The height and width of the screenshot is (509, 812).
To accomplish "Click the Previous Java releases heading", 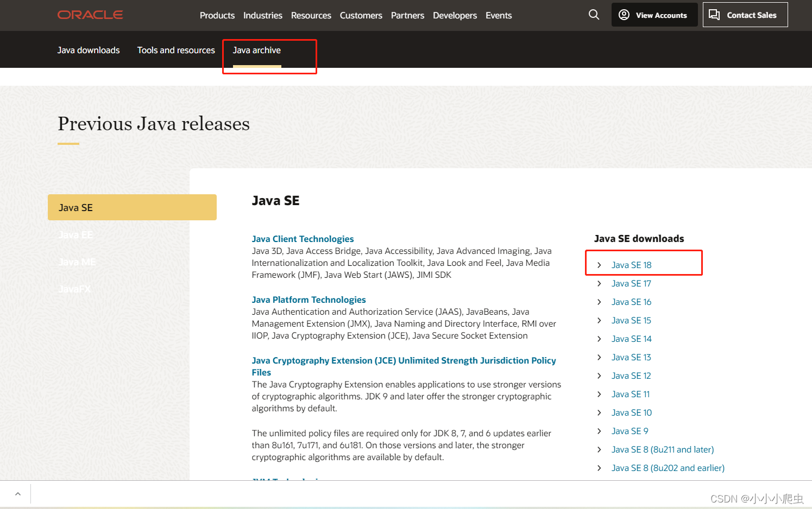I will [x=154, y=124].
